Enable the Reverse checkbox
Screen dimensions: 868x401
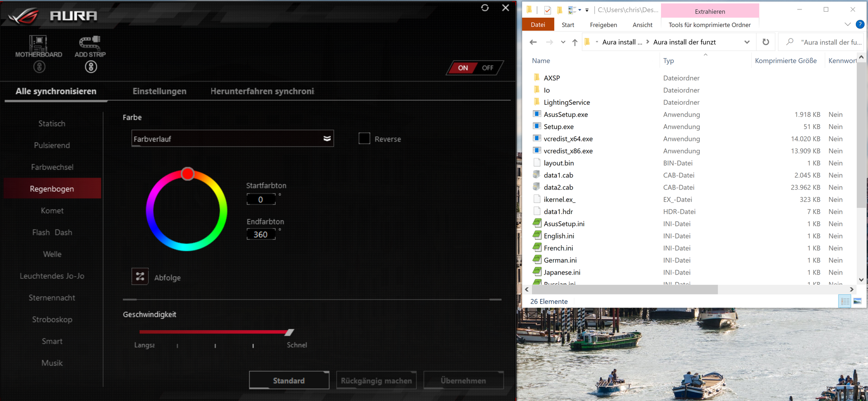click(364, 138)
